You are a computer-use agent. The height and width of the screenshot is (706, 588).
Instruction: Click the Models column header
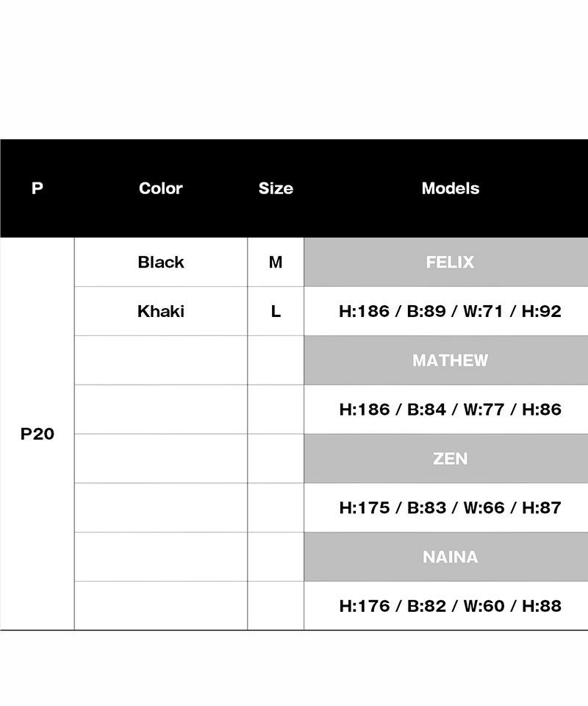(450, 188)
